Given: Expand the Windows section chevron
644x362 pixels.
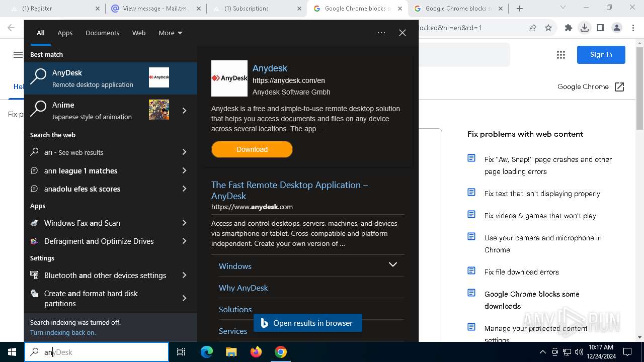Looking at the screenshot, I should (393, 264).
